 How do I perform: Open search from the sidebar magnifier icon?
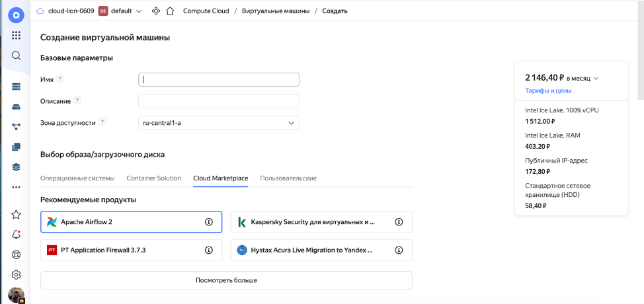pos(16,56)
